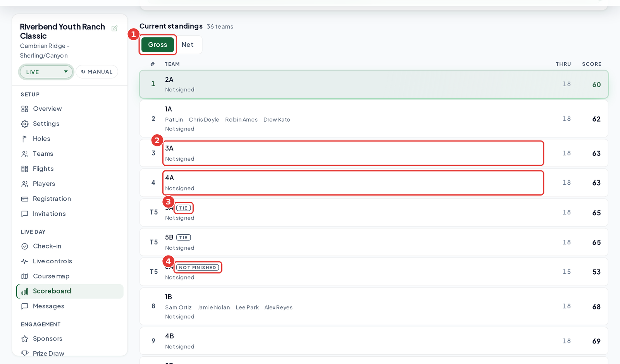Click player name Pat Lin
Viewport: 620px width, 364px height.
pyautogui.click(x=174, y=120)
